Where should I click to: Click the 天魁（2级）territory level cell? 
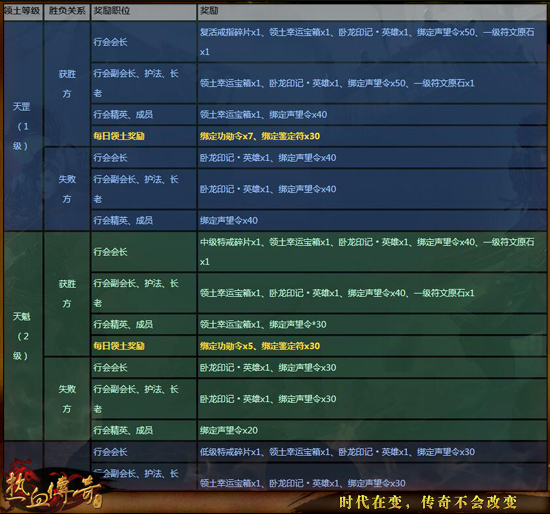coord(23,336)
